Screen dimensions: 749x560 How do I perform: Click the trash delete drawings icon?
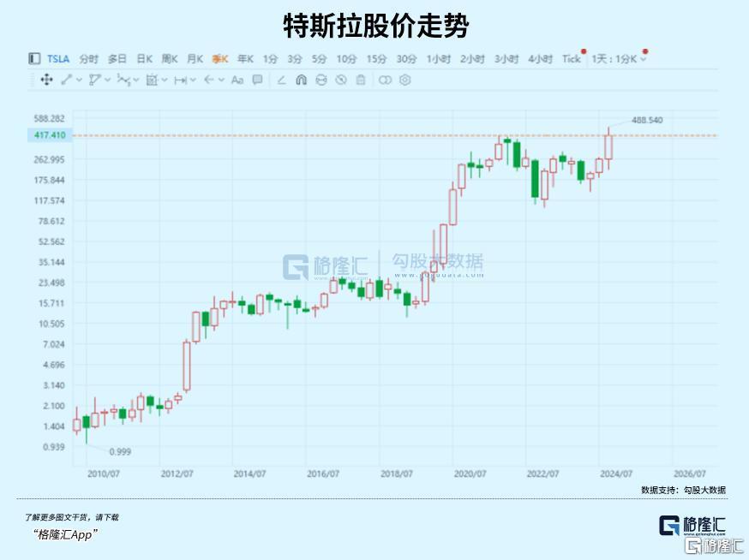[x=361, y=80]
